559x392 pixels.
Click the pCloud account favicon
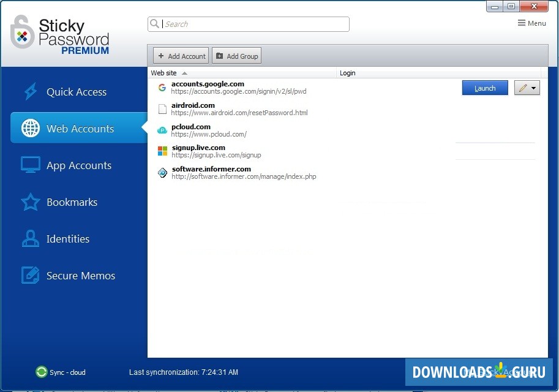[162, 130]
